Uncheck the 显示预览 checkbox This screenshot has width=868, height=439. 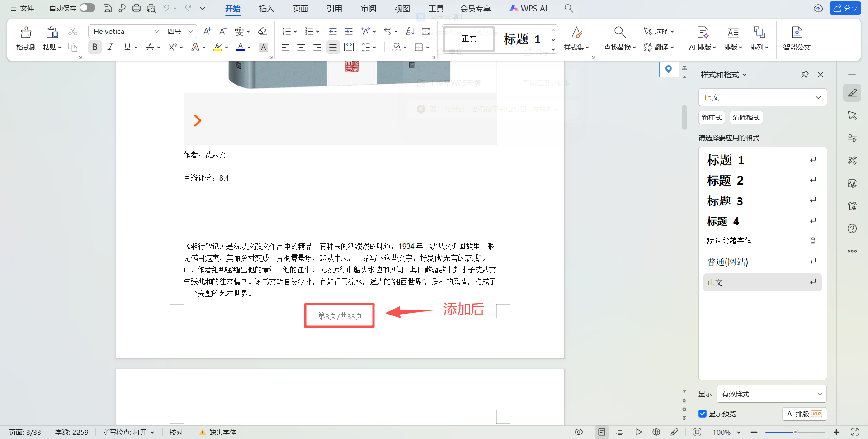click(x=703, y=414)
